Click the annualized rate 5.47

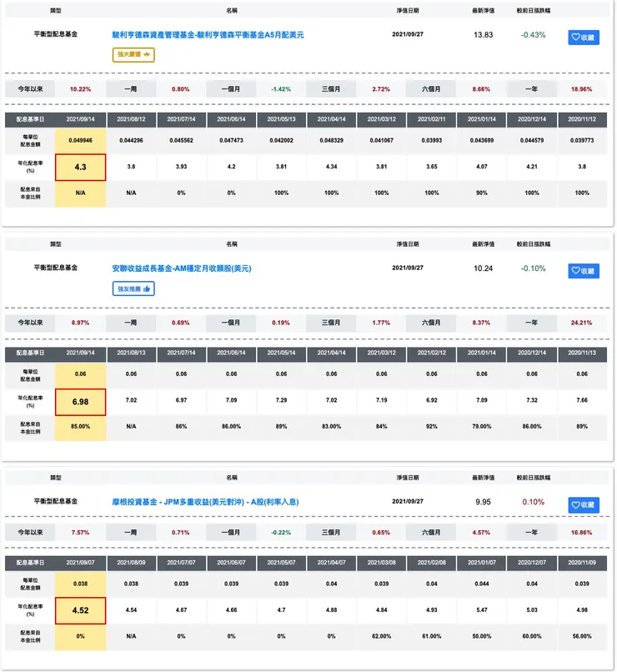tap(482, 609)
